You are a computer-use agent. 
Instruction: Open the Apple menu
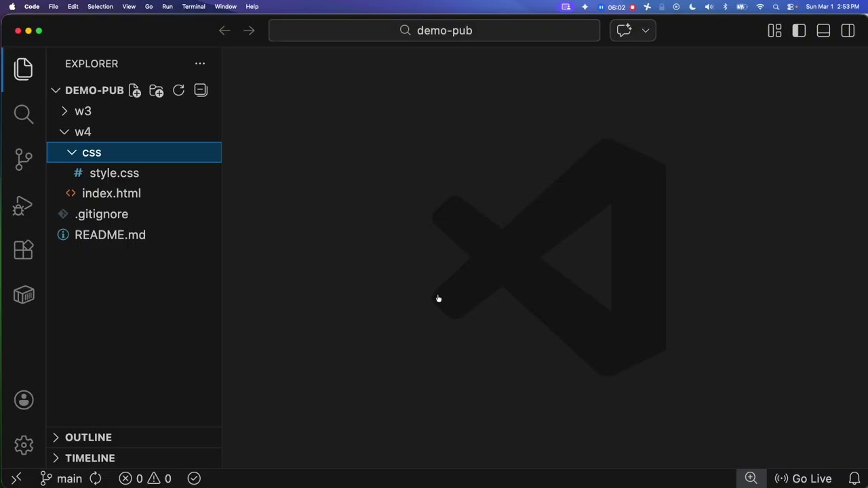(x=12, y=7)
